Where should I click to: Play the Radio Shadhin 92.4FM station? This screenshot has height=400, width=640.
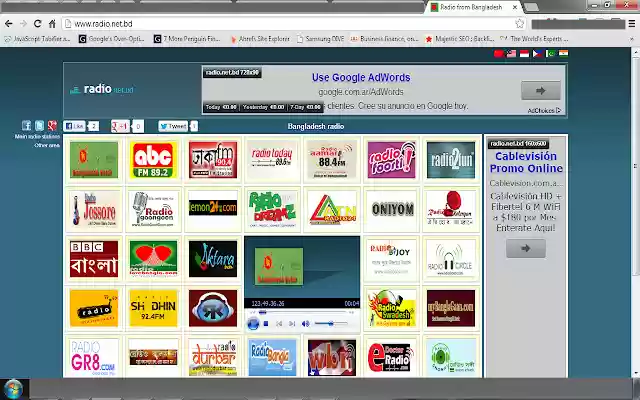[153, 309]
